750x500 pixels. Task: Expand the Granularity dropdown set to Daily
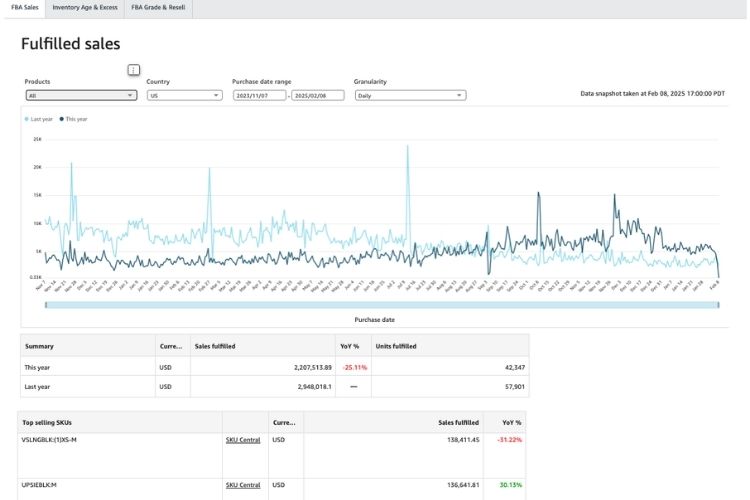[410, 95]
